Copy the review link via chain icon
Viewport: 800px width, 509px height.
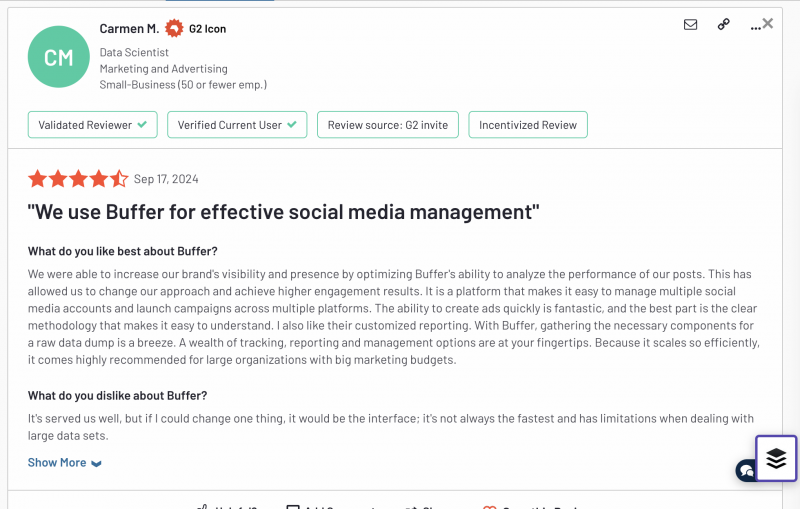click(723, 24)
